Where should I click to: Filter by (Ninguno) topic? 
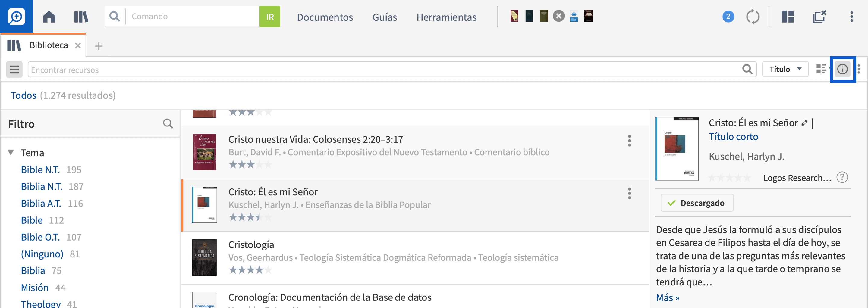click(42, 254)
